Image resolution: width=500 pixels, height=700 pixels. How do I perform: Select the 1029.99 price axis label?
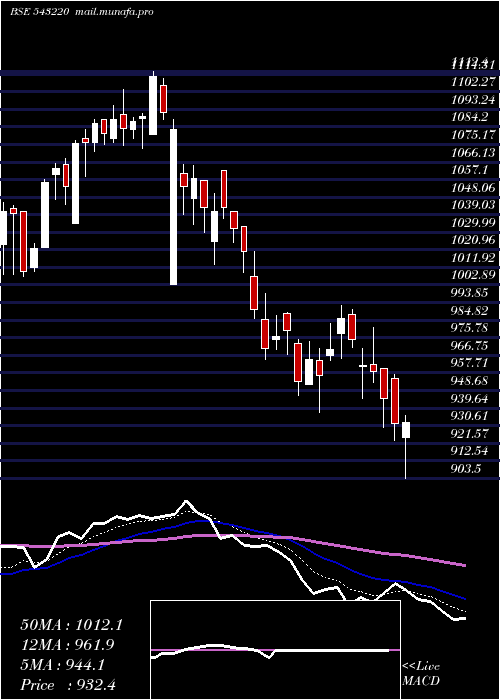click(473, 223)
